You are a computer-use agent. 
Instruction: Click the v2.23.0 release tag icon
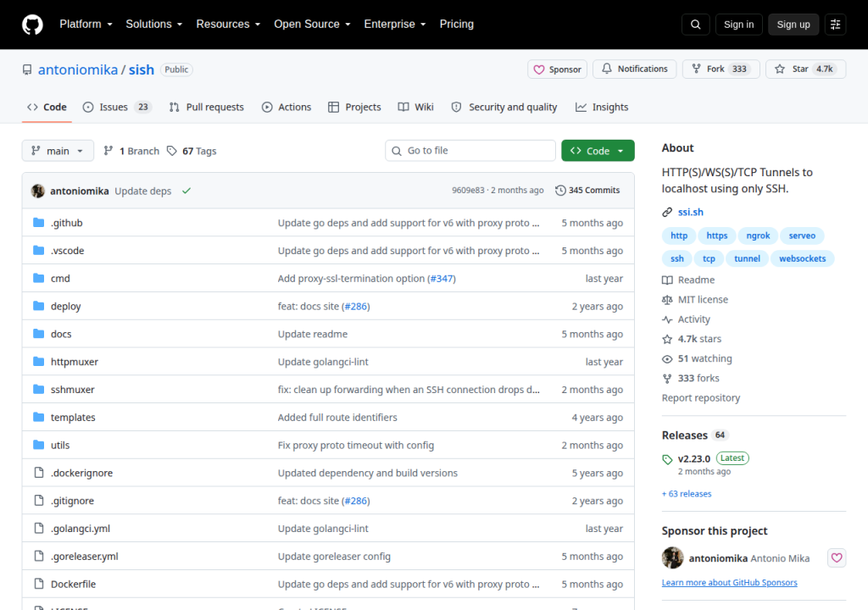tap(667, 459)
